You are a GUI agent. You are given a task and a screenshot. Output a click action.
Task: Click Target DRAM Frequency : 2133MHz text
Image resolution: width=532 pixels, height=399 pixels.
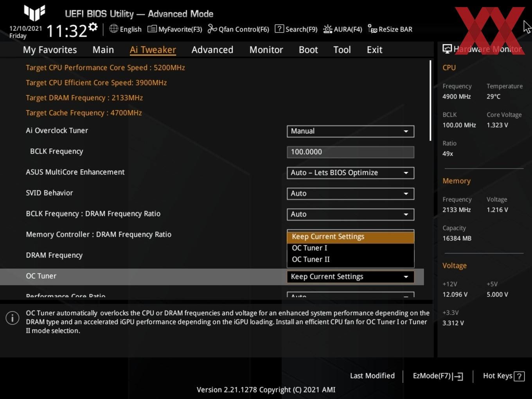[x=84, y=98]
